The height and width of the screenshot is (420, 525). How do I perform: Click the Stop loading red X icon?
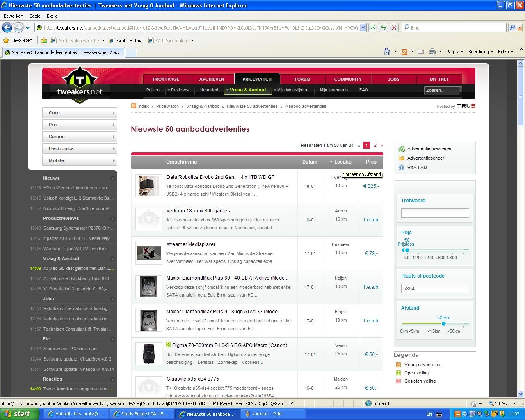tap(394, 27)
